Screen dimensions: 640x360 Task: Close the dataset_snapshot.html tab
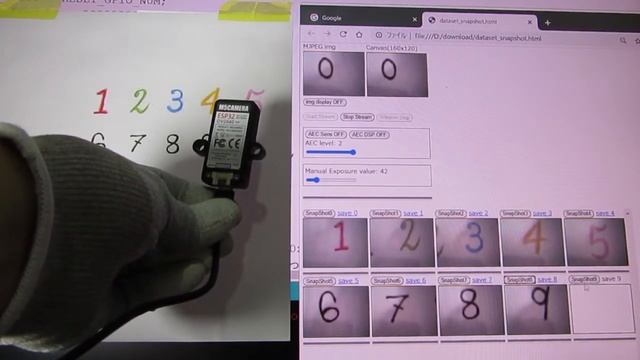pos(530,22)
